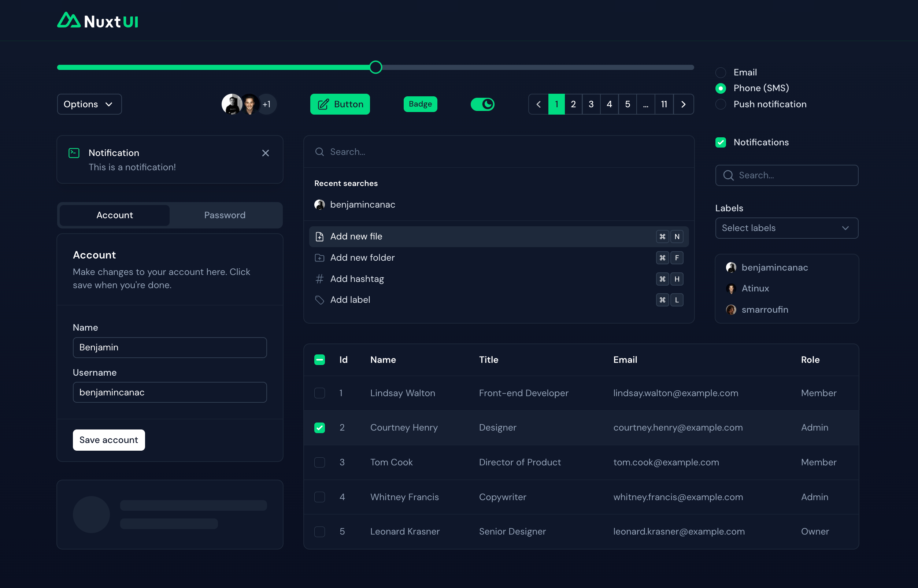
Task: Go to the next page using the right arrow
Action: pos(684,104)
